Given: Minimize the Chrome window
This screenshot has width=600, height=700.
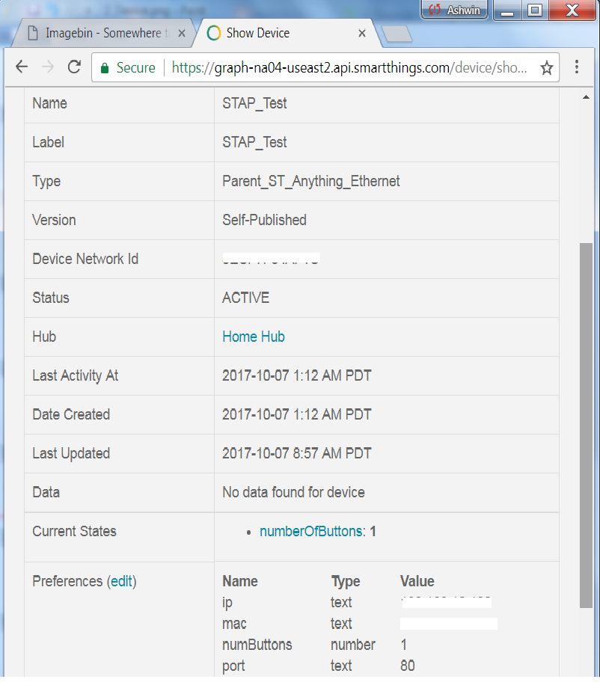Looking at the screenshot, I should tap(507, 10).
